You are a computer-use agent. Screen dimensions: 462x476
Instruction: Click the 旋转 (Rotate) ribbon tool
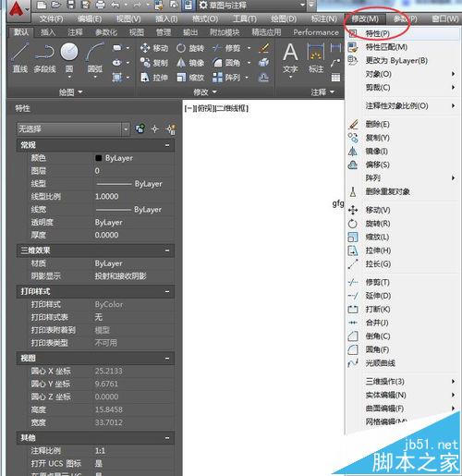click(190, 48)
